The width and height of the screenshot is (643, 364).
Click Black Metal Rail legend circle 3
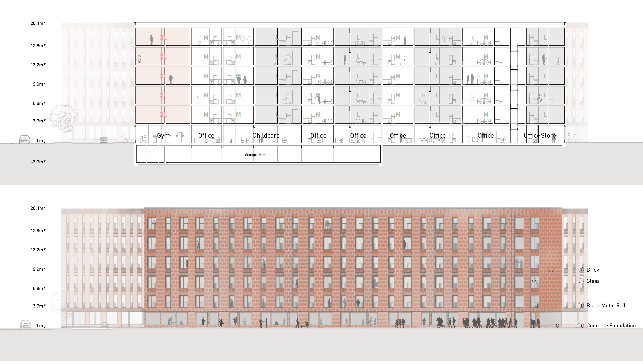coord(581,306)
